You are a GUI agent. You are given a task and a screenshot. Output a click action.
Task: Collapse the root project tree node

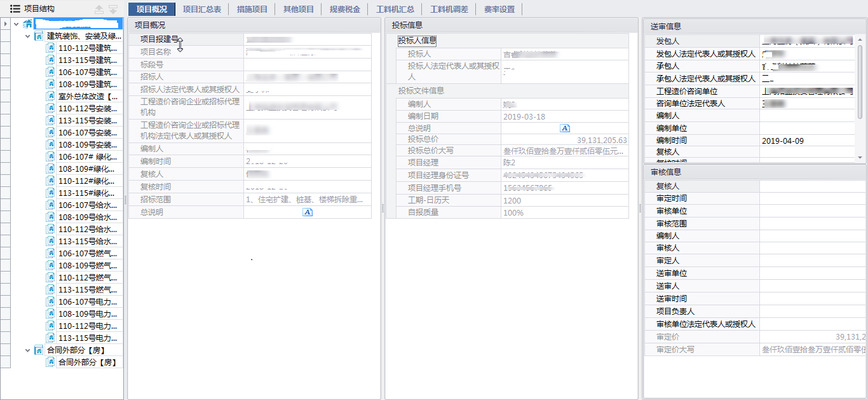pyautogui.click(x=15, y=24)
